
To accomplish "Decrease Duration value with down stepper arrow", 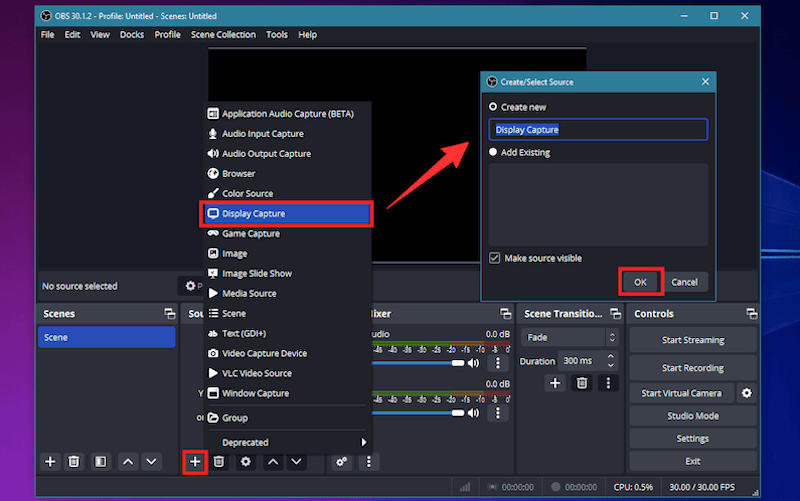I will coord(611,365).
